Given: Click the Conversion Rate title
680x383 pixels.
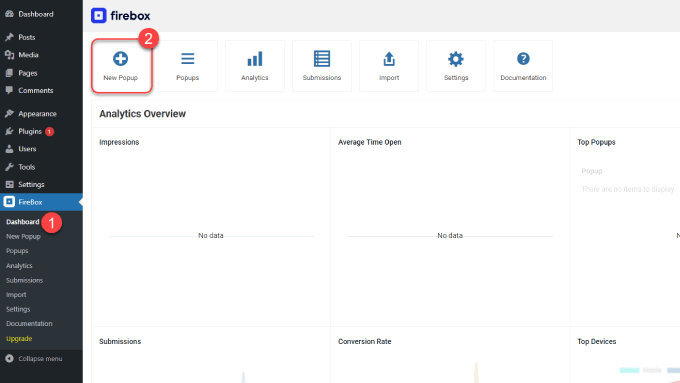Looking at the screenshot, I should [364, 341].
